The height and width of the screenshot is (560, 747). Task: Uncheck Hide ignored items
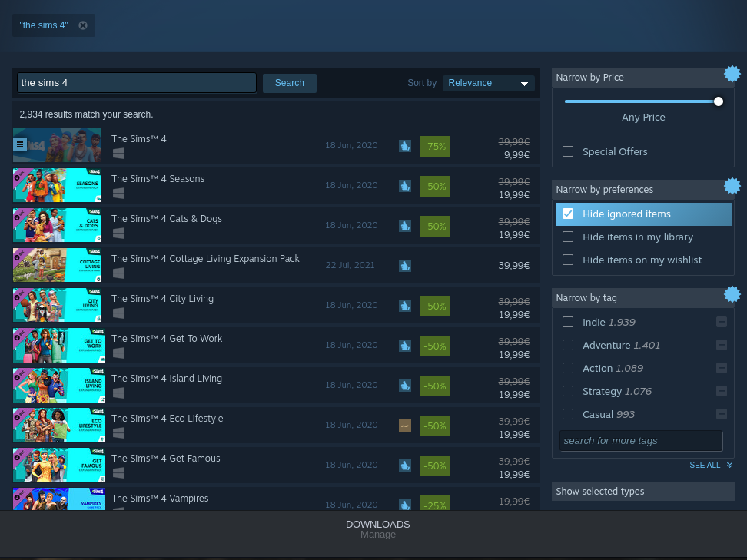pos(568,214)
